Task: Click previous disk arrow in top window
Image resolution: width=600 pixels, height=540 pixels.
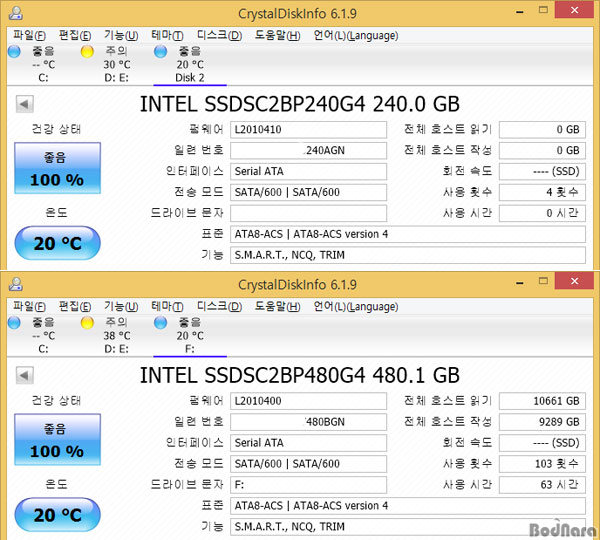Action: [x=25, y=104]
